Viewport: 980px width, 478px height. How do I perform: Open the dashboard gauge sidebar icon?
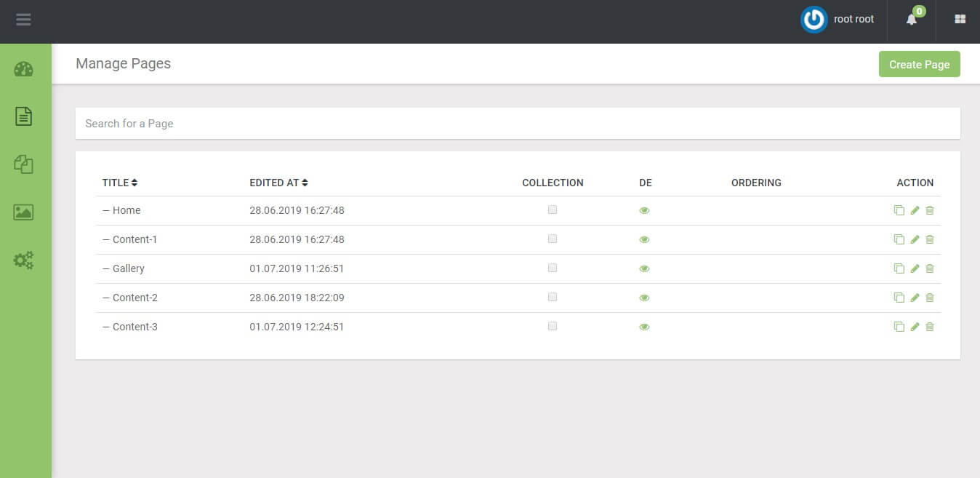pyautogui.click(x=23, y=69)
